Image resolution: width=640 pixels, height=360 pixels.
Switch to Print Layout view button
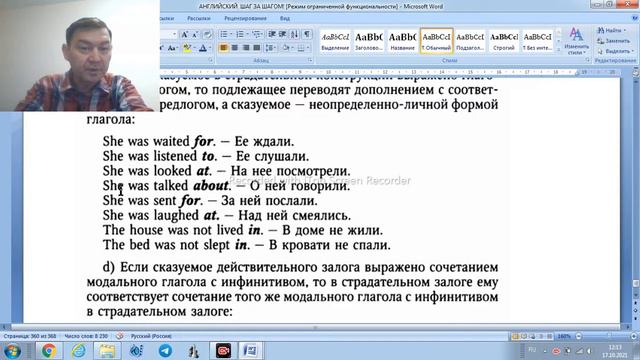pyautogui.click(x=515, y=336)
